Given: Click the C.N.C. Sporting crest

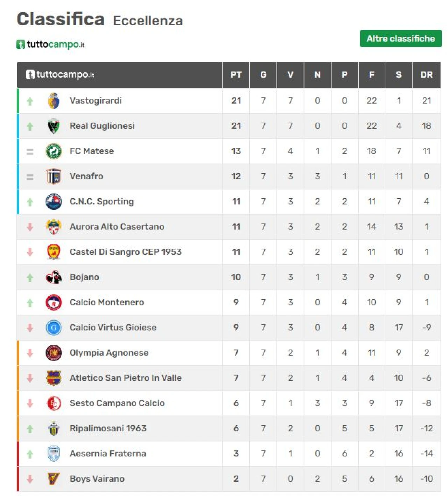Looking at the screenshot, I should (54, 202).
